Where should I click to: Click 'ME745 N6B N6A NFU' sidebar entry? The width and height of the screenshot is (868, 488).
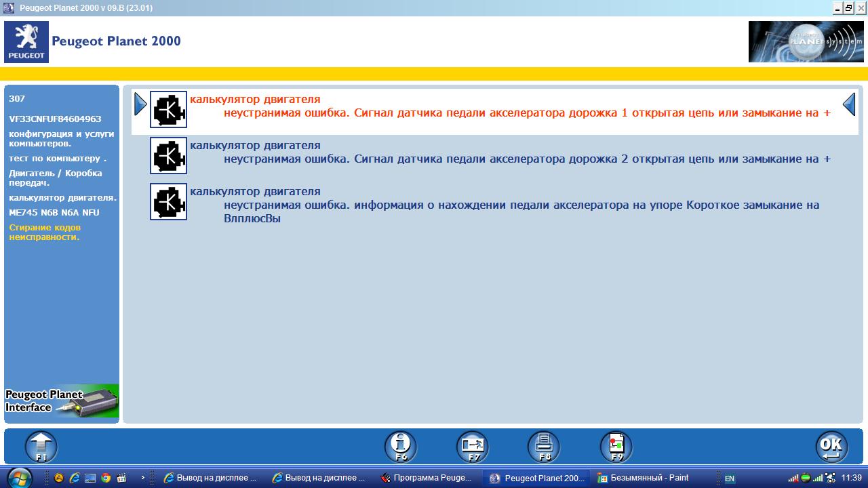coord(54,212)
